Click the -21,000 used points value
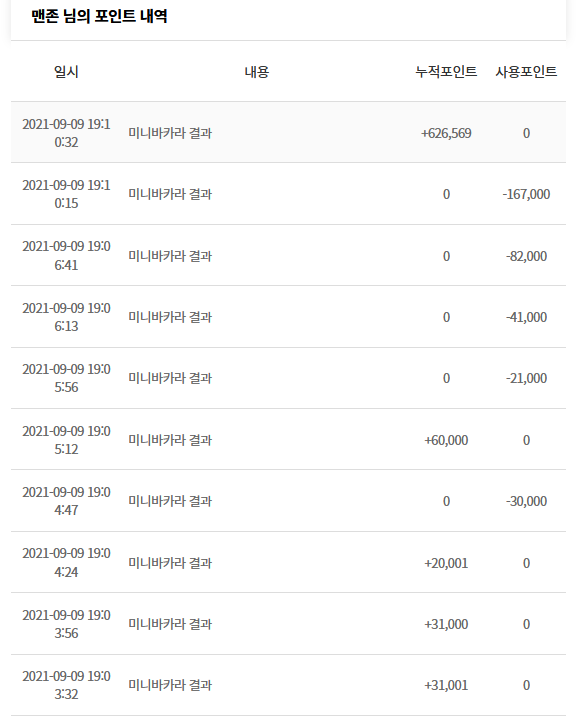 [x=526, y=378]
